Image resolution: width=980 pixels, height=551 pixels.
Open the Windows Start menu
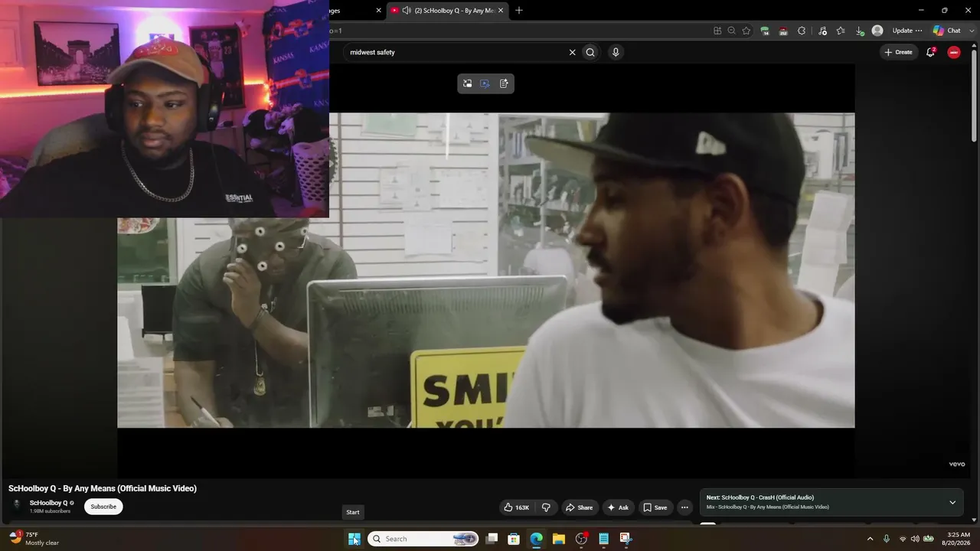click(354, 539)
